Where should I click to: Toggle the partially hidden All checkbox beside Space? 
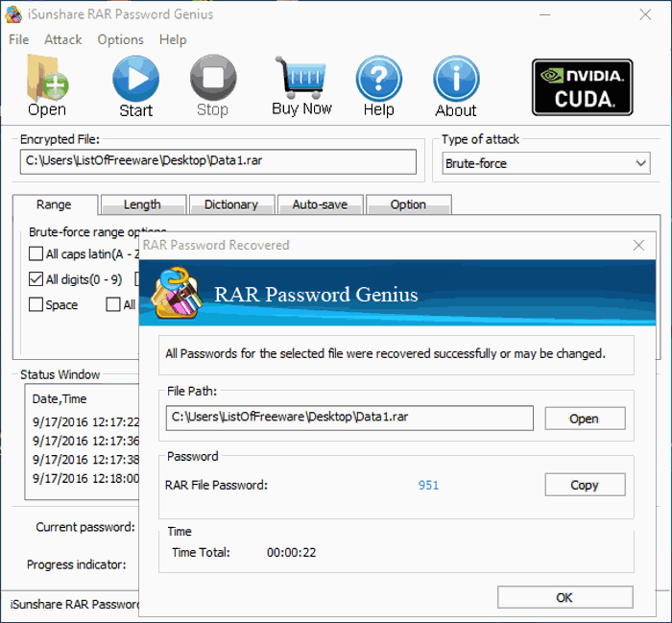pos(113,304)
